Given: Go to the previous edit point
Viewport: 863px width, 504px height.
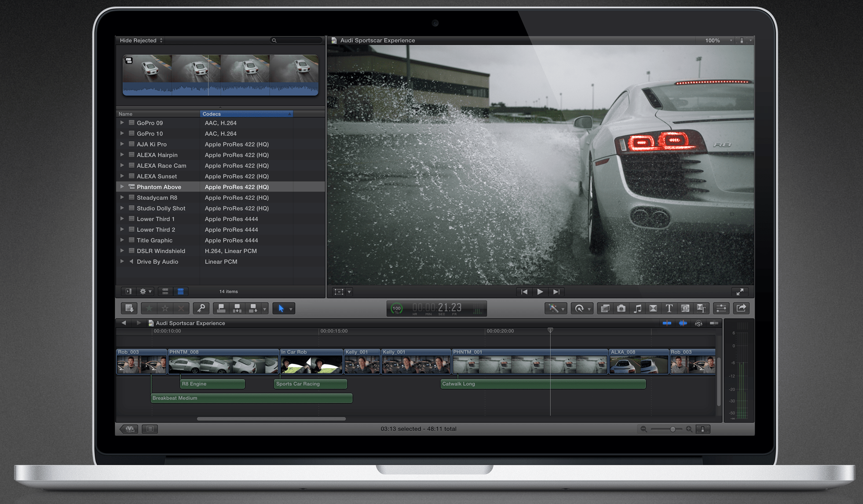Looking at the screenshot, I should [524, 292].
